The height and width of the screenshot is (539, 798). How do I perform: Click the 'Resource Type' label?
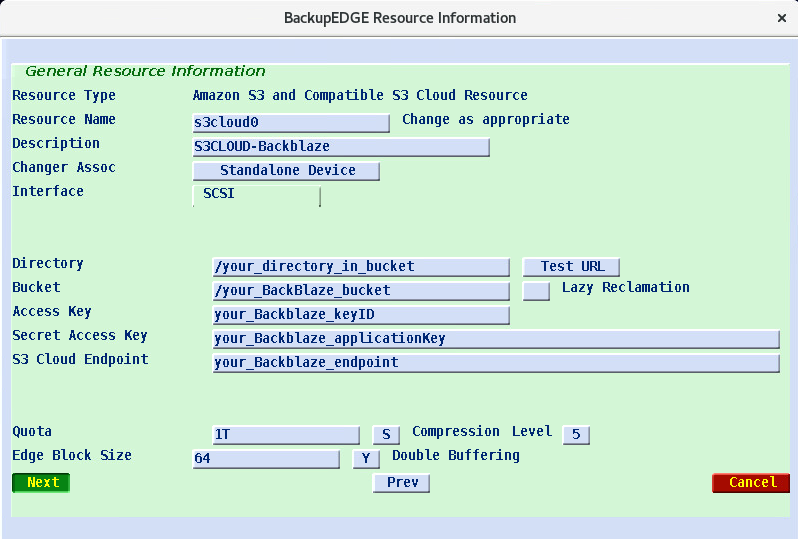(64, 95)
